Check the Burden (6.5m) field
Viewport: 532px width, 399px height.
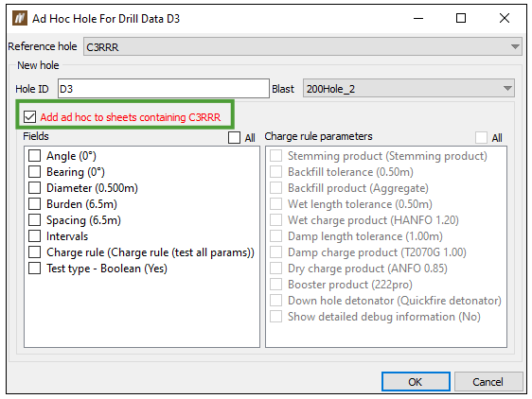(35, 203)
